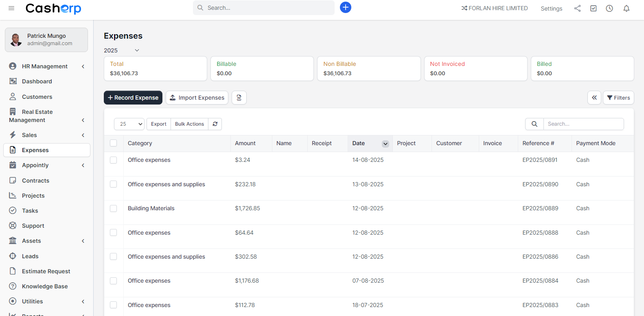
Task: Click the checklist tasks icon in header
Action: [x=593, y=9]
